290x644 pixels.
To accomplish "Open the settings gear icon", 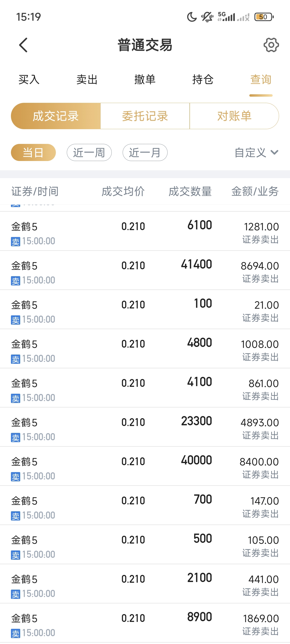I will click(x=271, y=45).
